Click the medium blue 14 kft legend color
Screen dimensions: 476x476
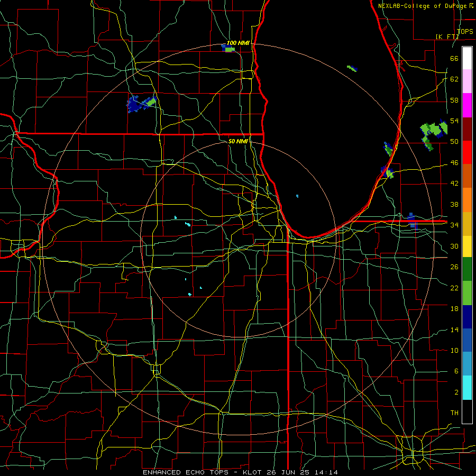[467, 340]
